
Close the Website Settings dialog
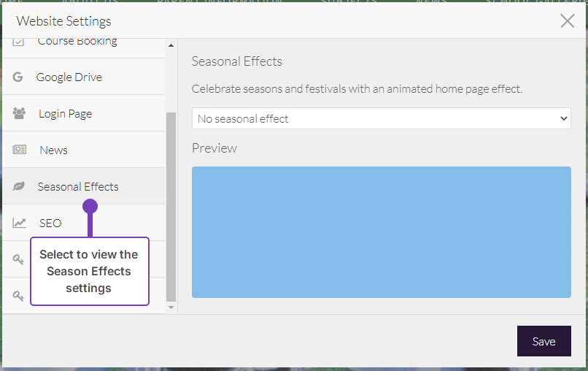[568, 20]
